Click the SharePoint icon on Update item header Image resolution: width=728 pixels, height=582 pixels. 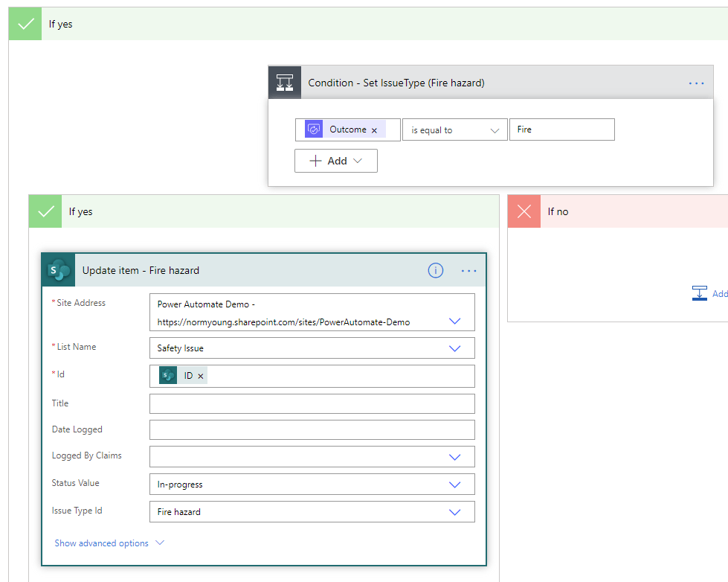click(59, 270)
